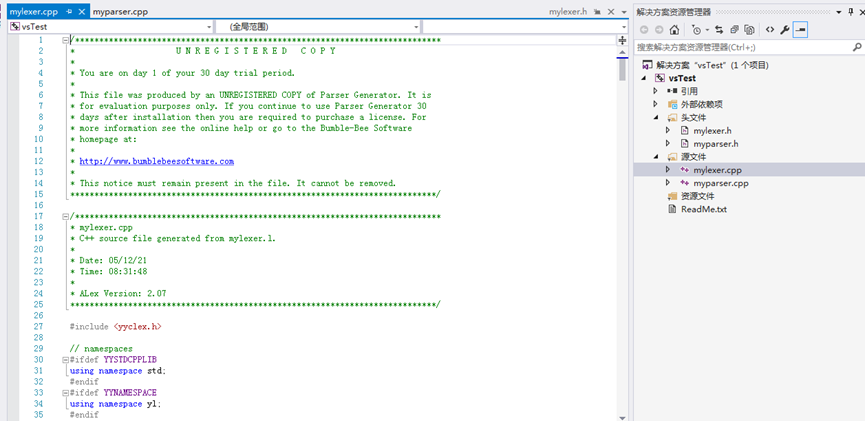Click the editor vertical scrollbar thumb

[x=622, y=70]
